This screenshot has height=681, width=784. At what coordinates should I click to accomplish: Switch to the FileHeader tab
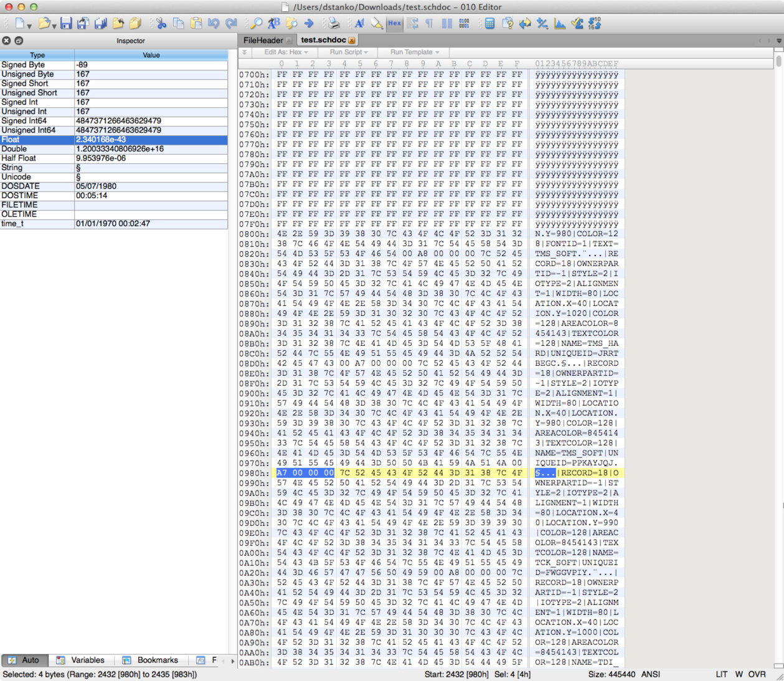pos(263,40)
